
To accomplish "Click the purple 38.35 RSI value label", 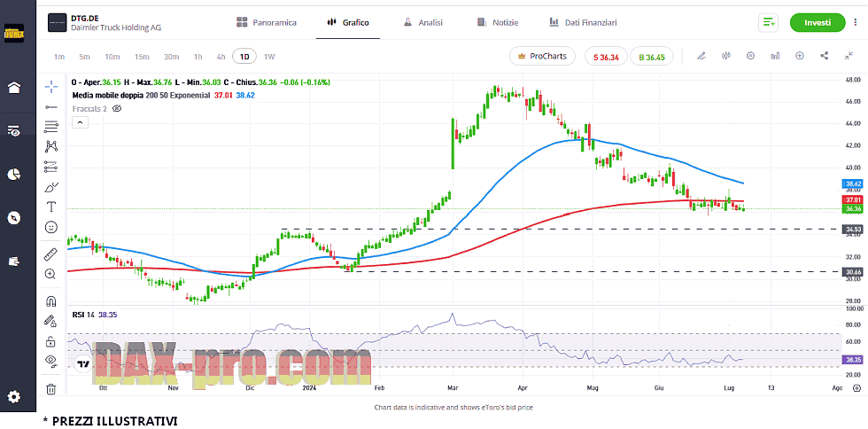I will (850, 360).
